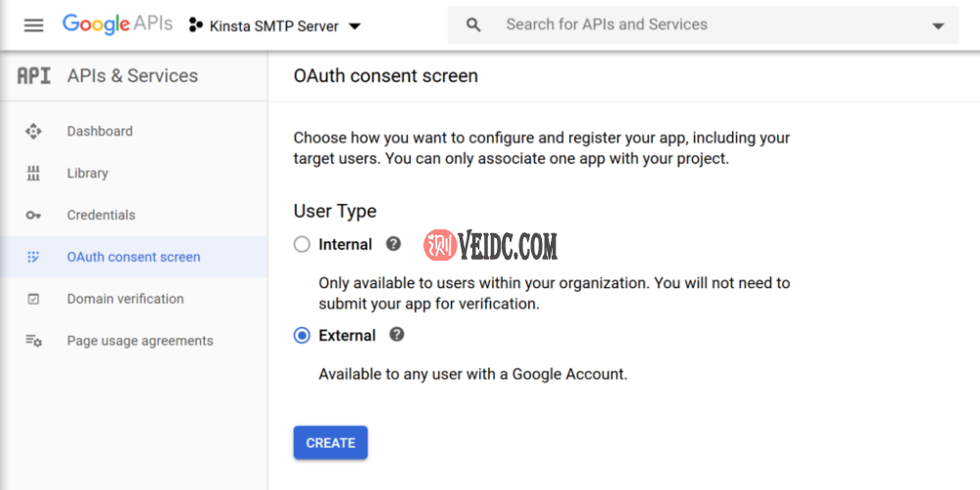Click the help icon next to Internal

394,244
